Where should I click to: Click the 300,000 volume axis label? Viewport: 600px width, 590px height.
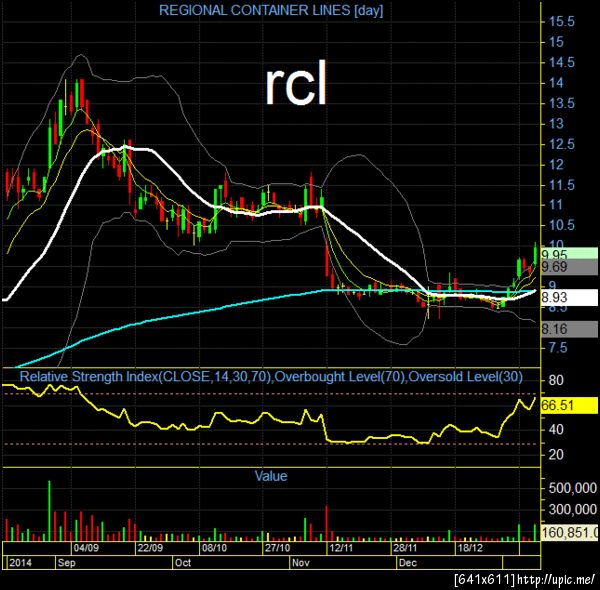click(x=572, y=509)
